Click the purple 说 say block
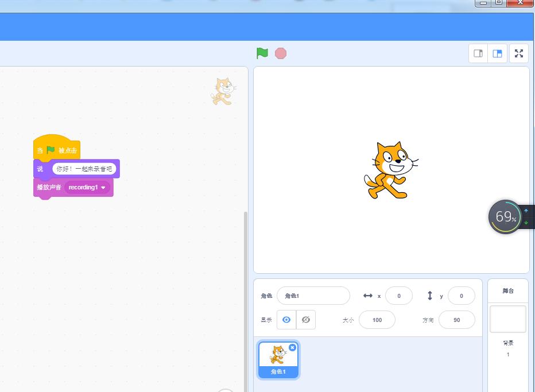 tap(40, 169)
